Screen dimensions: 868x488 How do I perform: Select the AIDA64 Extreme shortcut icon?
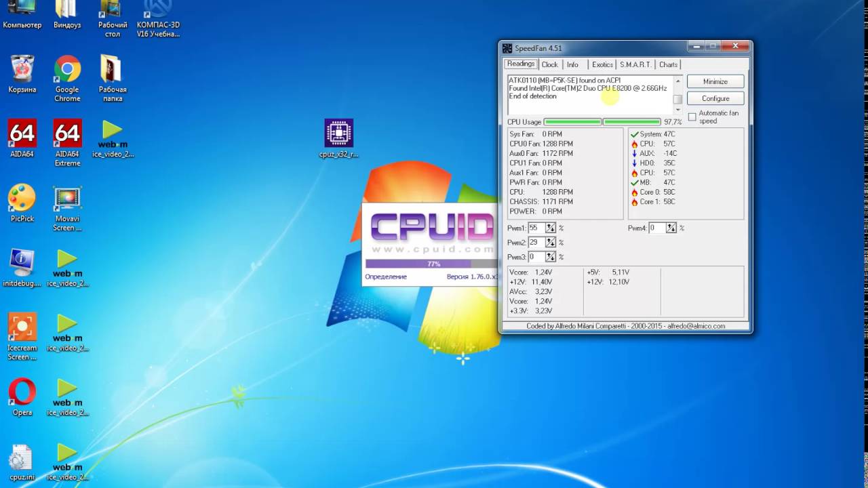(x=67, y=143)
